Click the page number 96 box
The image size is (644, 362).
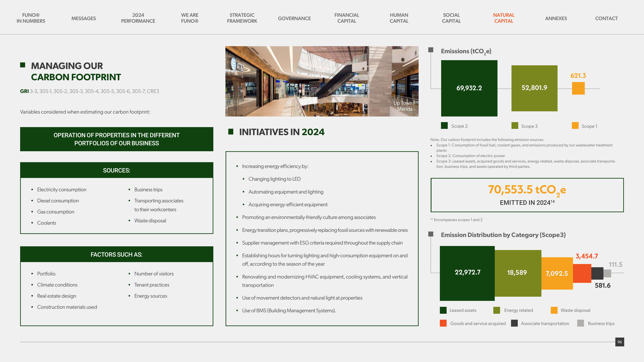(620, 342)
